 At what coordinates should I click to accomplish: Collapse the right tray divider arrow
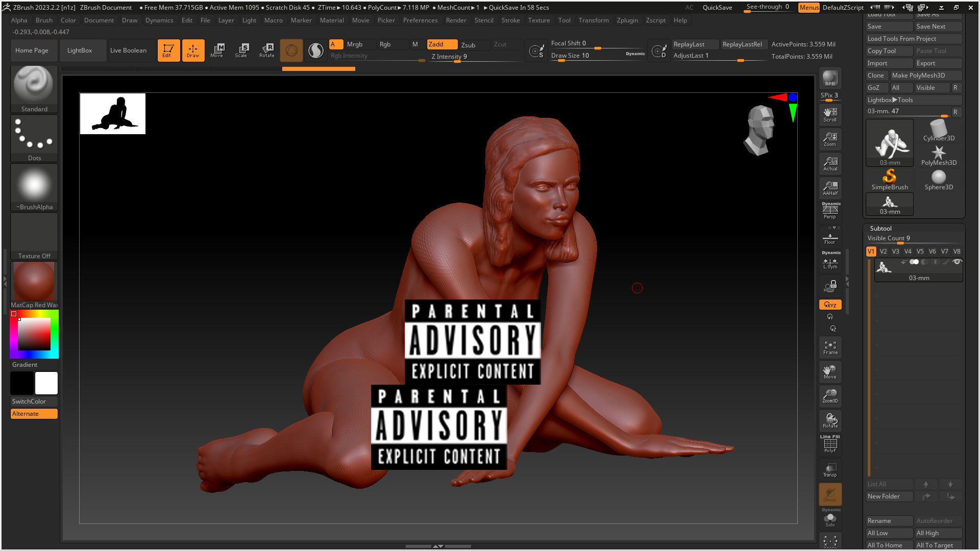coord(847,281)
